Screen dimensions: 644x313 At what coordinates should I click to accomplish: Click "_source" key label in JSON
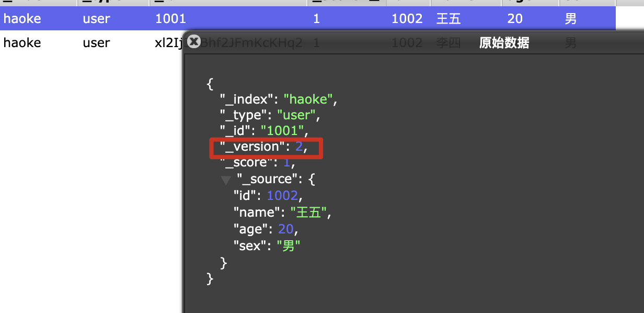tap(268, 180)
